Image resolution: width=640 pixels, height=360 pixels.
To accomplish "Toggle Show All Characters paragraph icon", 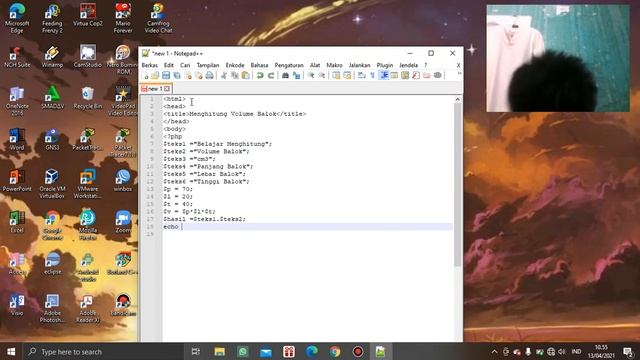I will pyautogui.click(x=373, y=76).
